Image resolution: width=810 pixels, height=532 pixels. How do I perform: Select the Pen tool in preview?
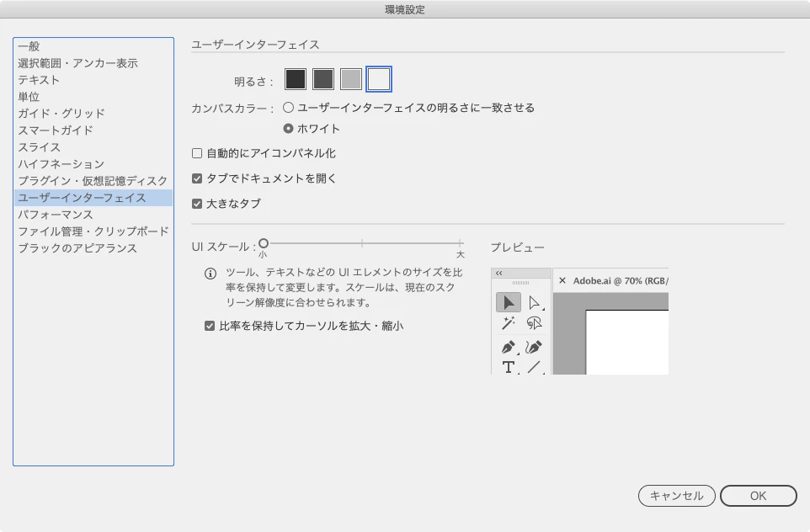tap(509, 347)
